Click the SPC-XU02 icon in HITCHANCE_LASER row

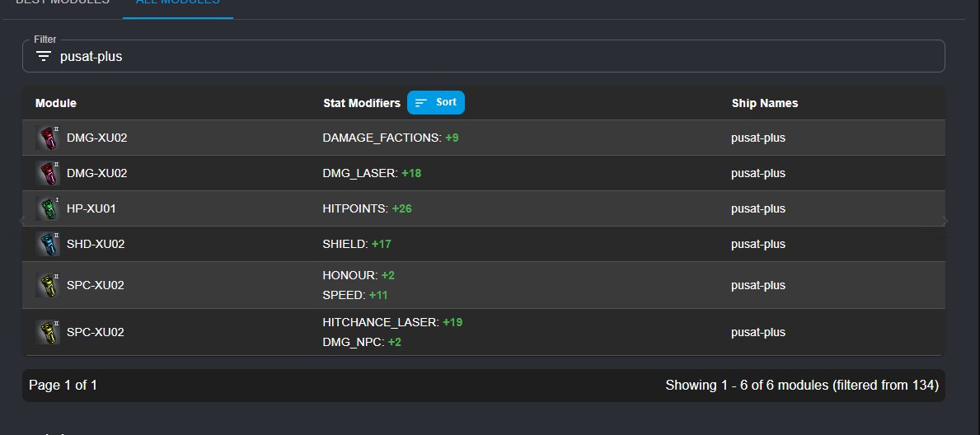point(49,332)
